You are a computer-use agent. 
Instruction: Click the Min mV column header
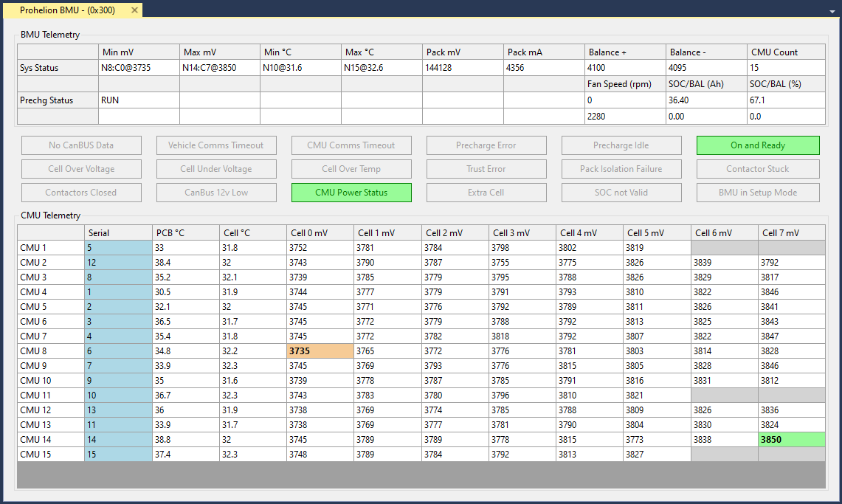[x=139, y=52]
